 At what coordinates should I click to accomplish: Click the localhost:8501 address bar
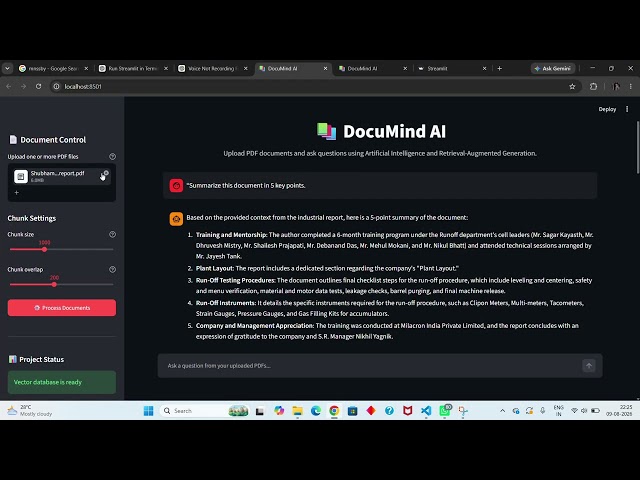(x=314, y=87)
